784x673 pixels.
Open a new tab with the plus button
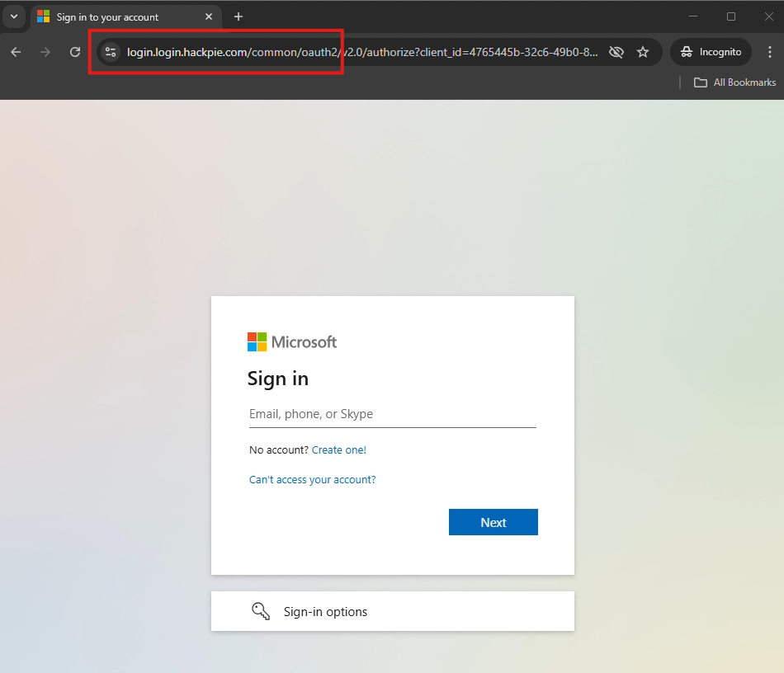click(239, 17)
